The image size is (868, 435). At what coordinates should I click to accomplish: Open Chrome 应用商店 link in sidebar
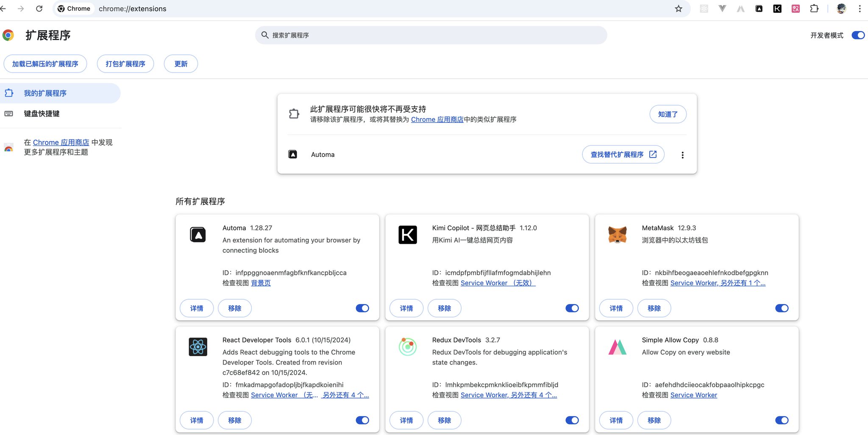pos(61,142)
